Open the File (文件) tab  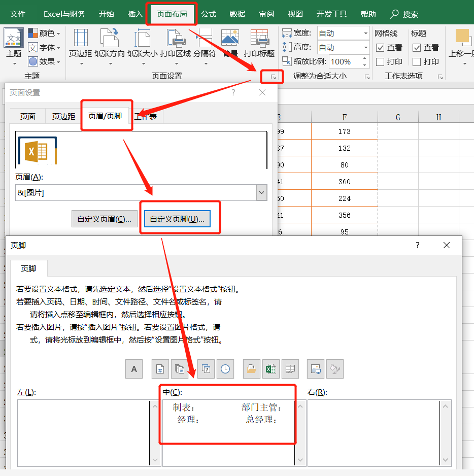(x=18, y=14)
